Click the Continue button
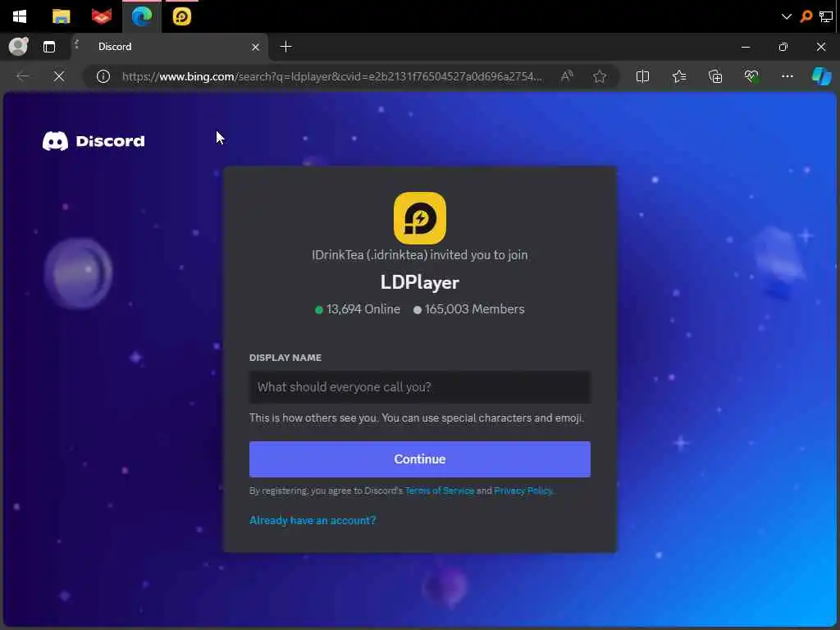Image resolution: width=840 pixels, height=630 pixels. coord(420,459)
